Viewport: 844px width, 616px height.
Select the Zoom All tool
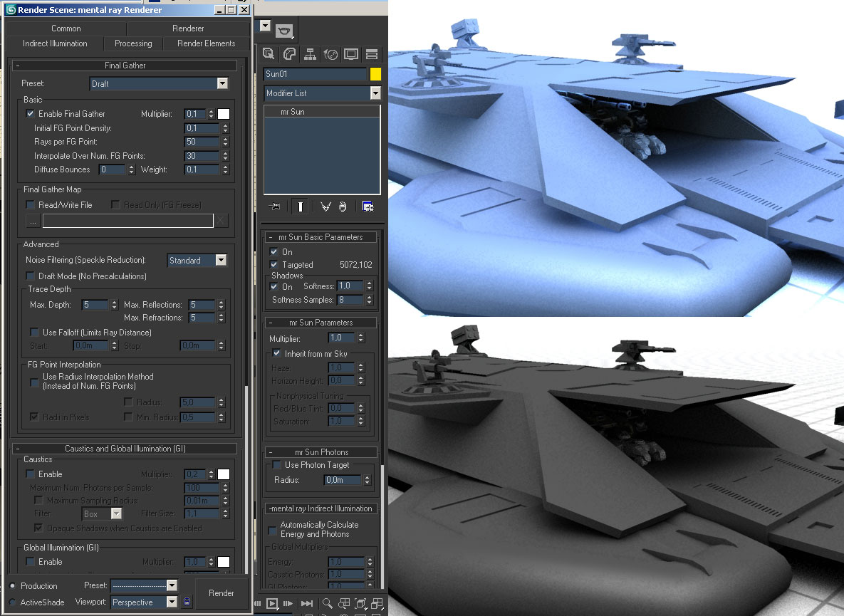click(344, 604)
